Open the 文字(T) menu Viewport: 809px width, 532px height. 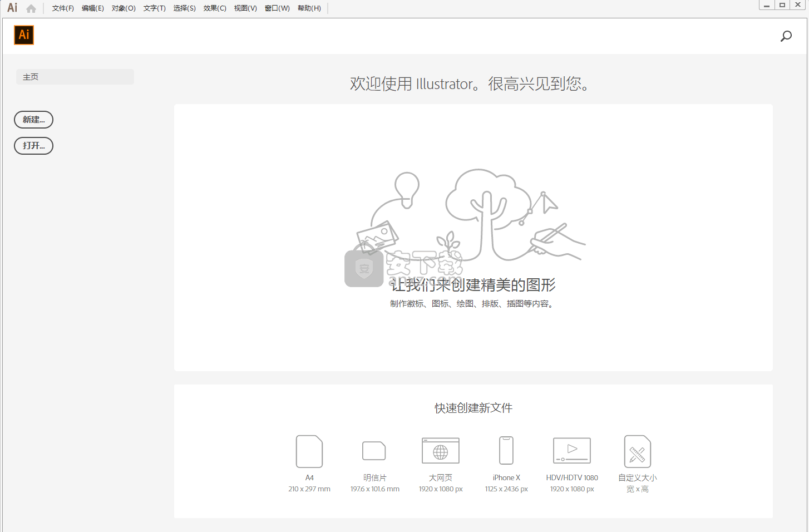[155, 8]
